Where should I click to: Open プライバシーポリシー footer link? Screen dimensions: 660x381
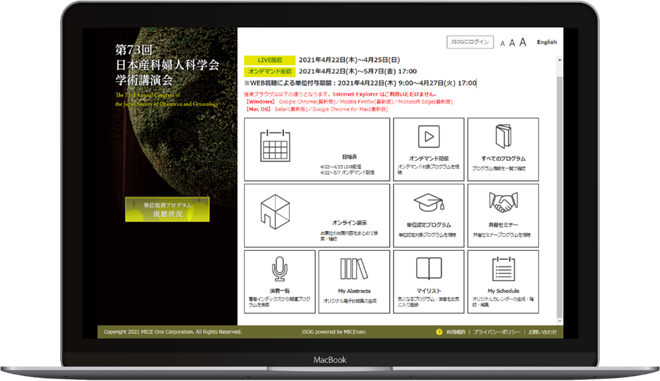(497, 332)
